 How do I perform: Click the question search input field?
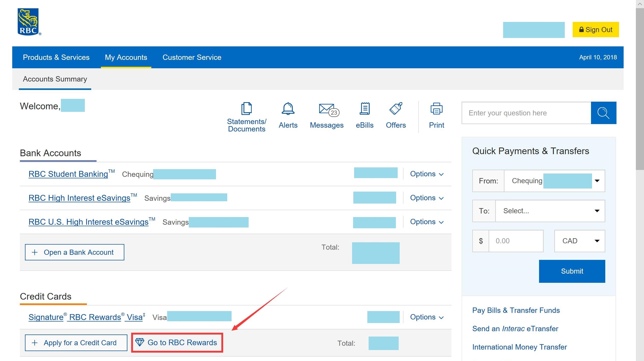[x=526, y=113]
